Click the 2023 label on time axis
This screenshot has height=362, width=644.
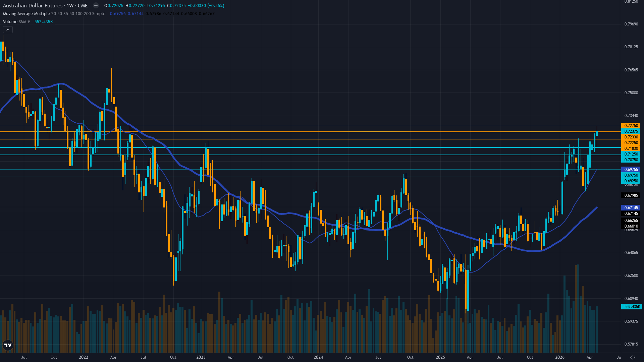[201, 357]
